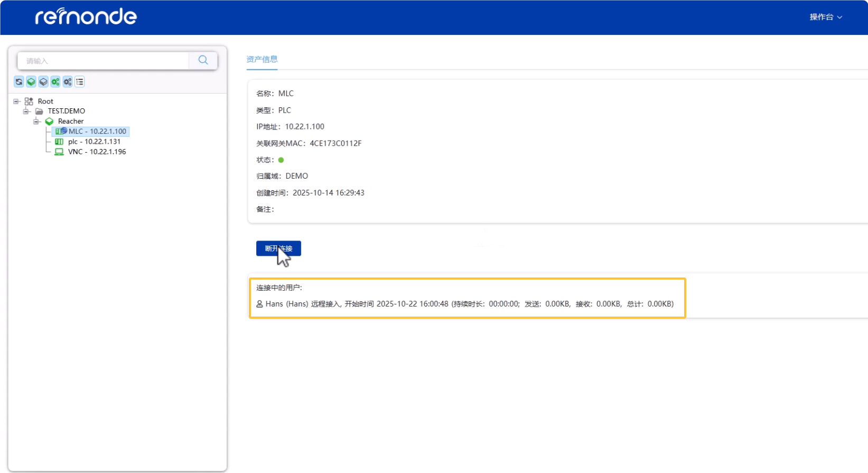
Task: Click the 断开连接 disconnect button
Action: tap(278, 248)
